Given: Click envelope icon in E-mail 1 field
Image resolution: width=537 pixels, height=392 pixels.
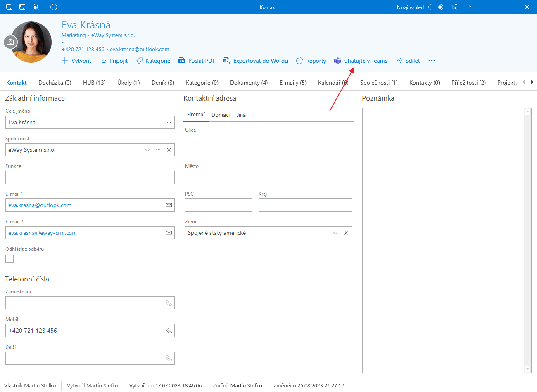Looking at the screenshot, I should [x=169, y=205].
